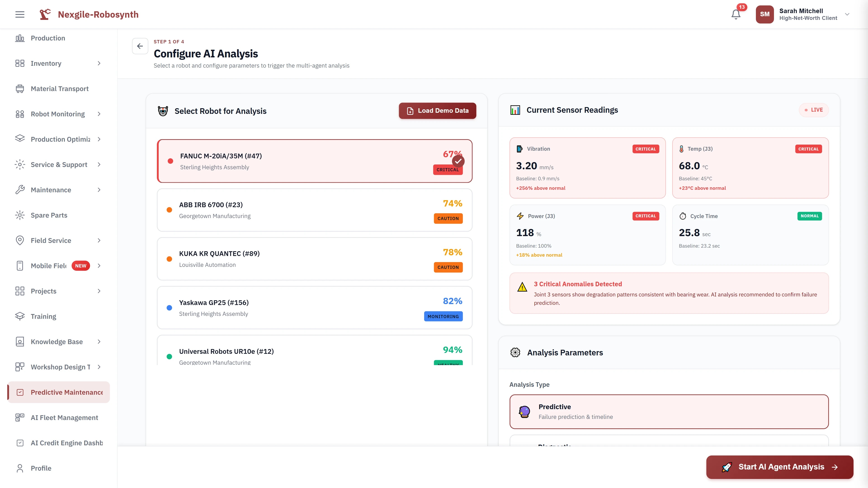Open the hamburger menu

pyautogui.click(x=20, y=14)
